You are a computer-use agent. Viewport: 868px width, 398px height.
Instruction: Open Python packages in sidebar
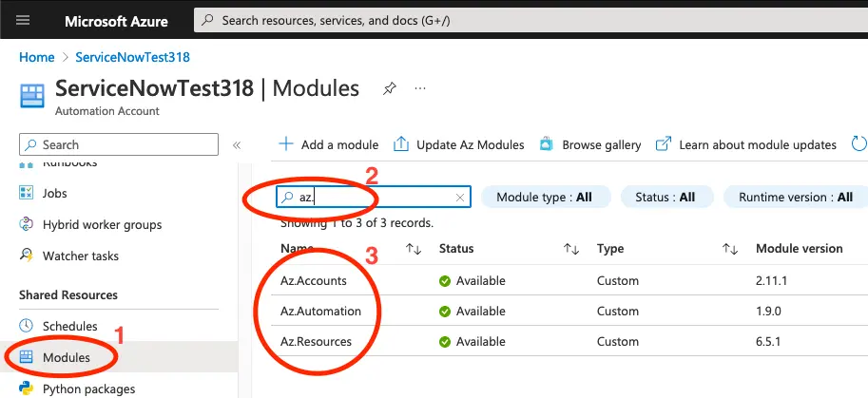click(x=88, y=389)
